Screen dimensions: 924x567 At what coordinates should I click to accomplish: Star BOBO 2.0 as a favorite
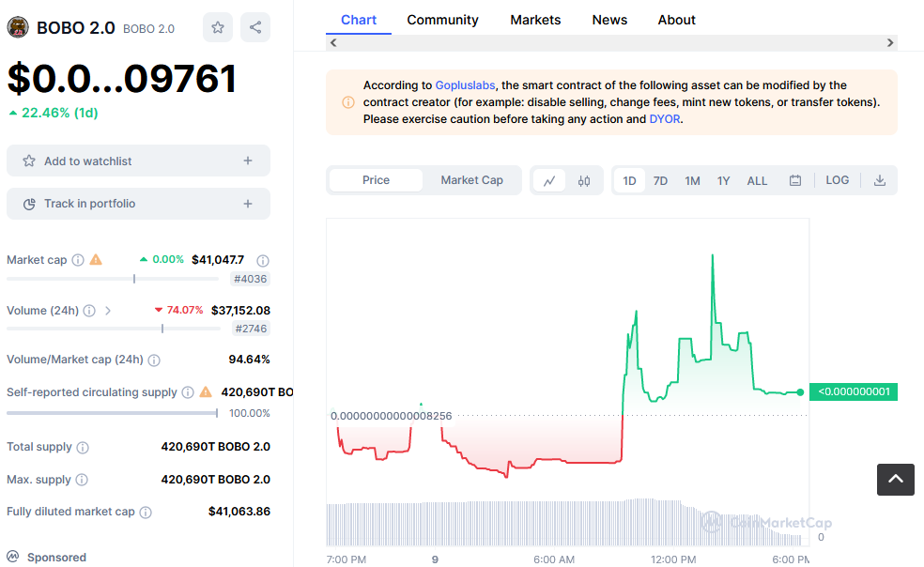tap(218, 27)
